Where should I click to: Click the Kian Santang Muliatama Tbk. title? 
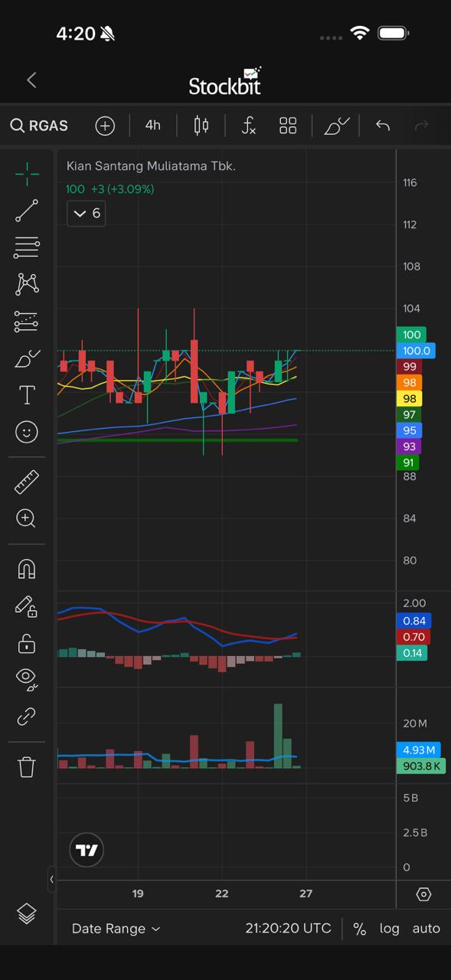coord(151,165)
